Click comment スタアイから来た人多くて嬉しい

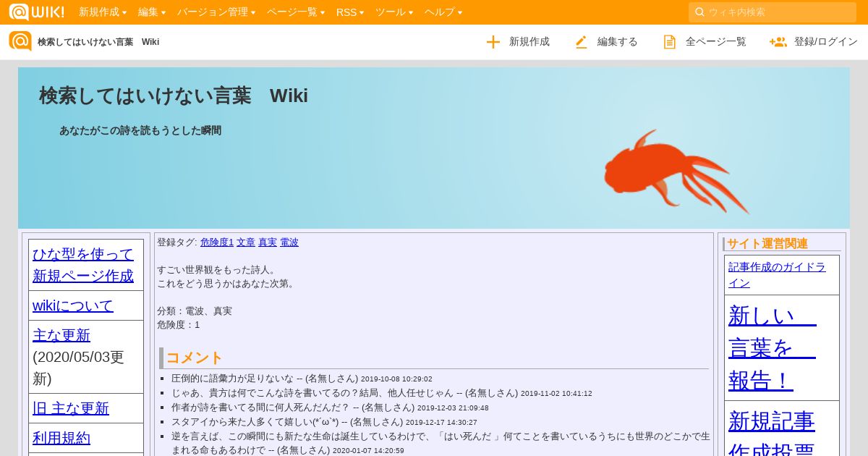pyautogui.click(x=255, y=422)
